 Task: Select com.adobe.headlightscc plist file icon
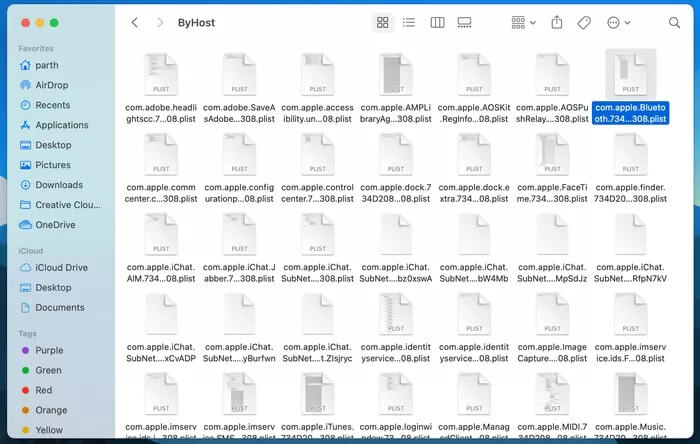(161, 74)
